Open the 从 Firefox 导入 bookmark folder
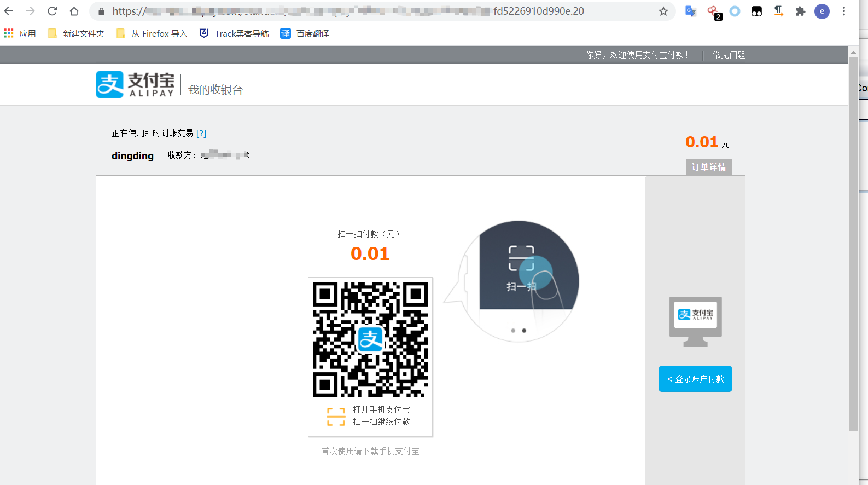Screen dimensions: 868x485 pos(152,33)
